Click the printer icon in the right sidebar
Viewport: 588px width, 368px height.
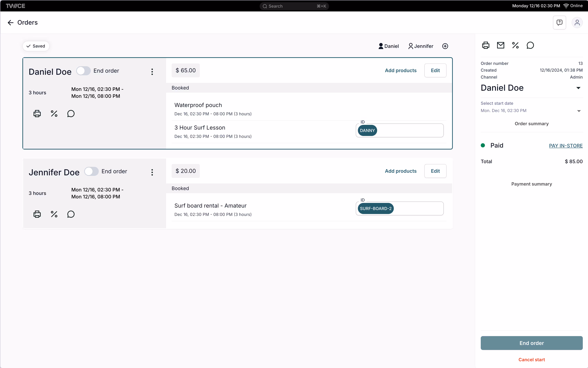pos(485,45)
